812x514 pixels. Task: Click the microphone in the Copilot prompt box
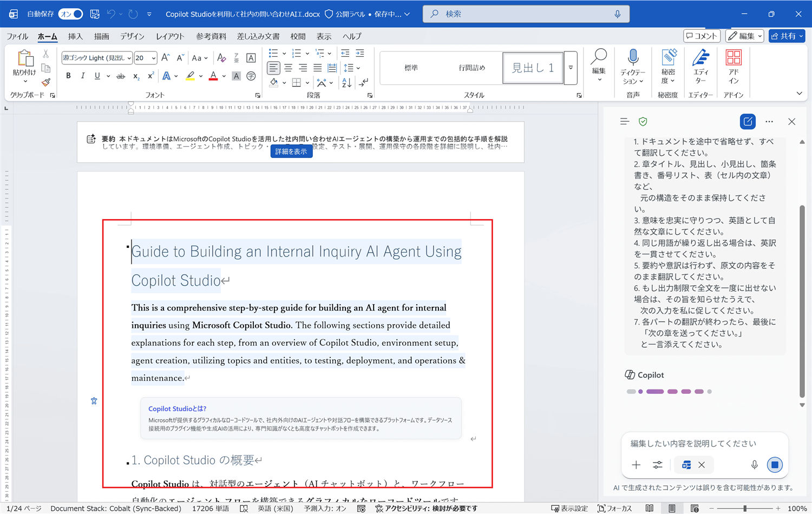(754, 465)
